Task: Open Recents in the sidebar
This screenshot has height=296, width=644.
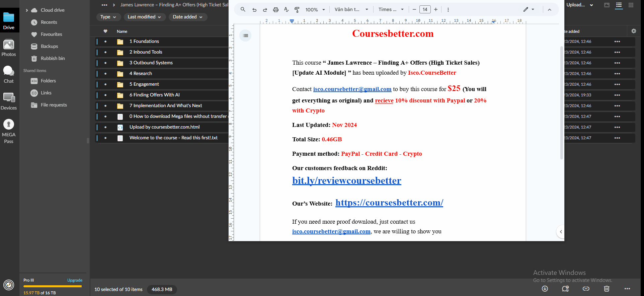Action: 49,22
